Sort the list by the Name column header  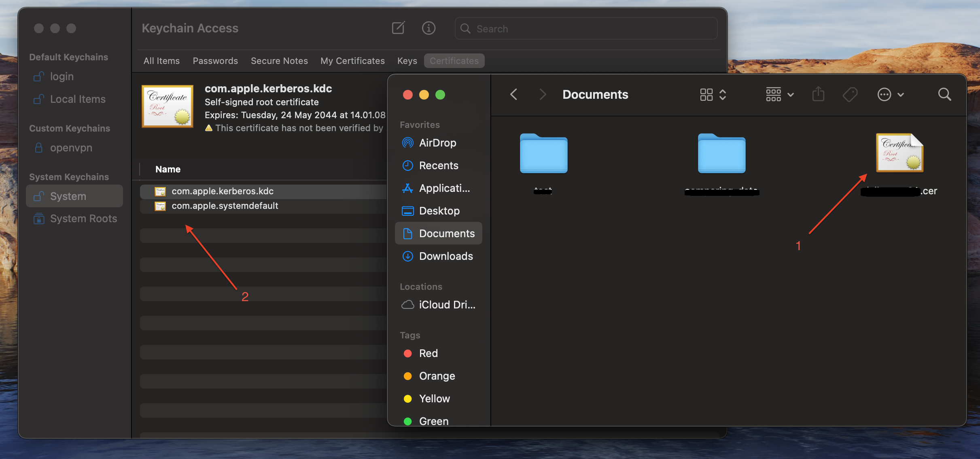coord(168,169)
